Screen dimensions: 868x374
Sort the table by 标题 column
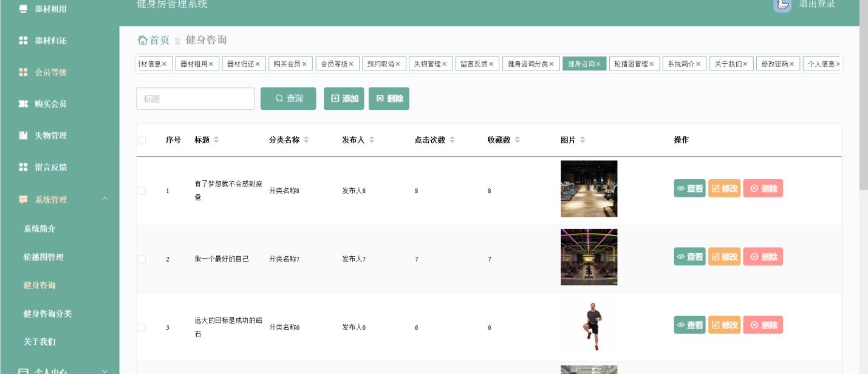pyautogui.click(x=216, y=140)
